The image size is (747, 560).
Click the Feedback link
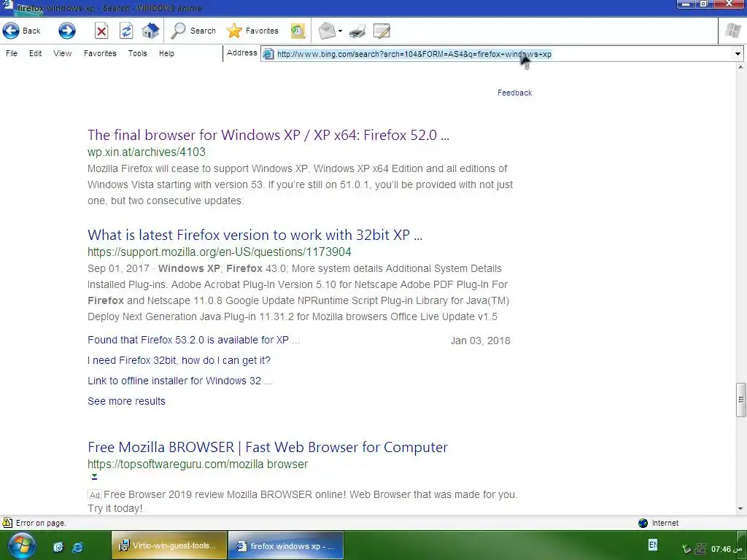tap(514, 93)
